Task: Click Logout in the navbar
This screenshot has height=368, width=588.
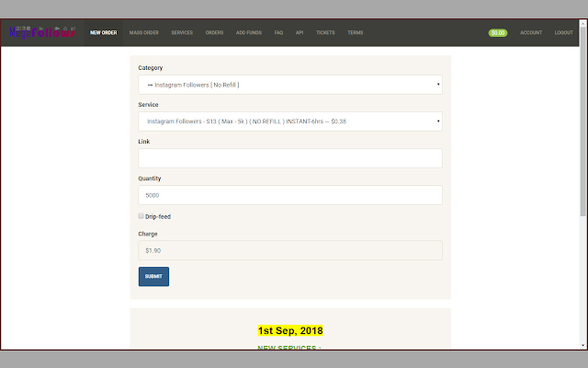Action: (x=563, y=33)
